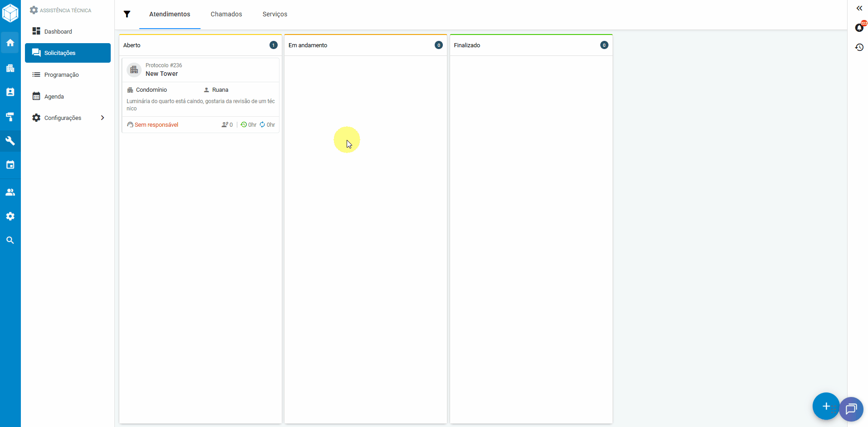Click the paint roller icon in sidebar

pos(10,117)
